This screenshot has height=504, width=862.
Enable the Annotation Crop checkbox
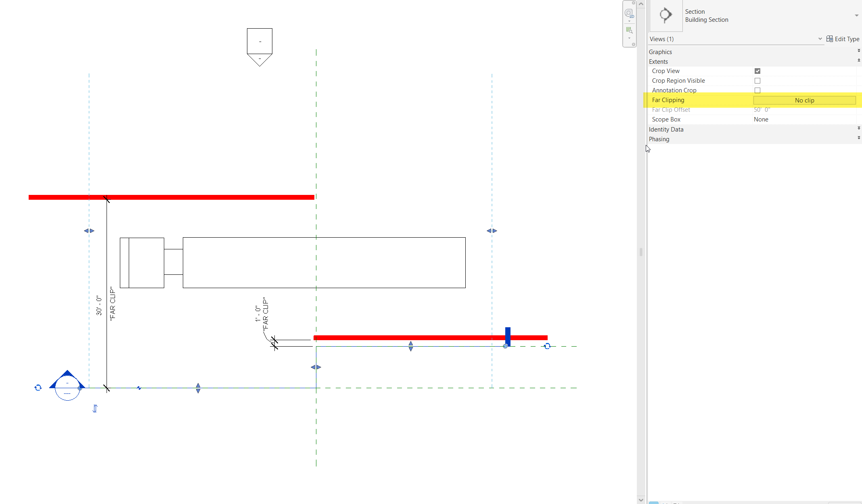click(757, 90)
